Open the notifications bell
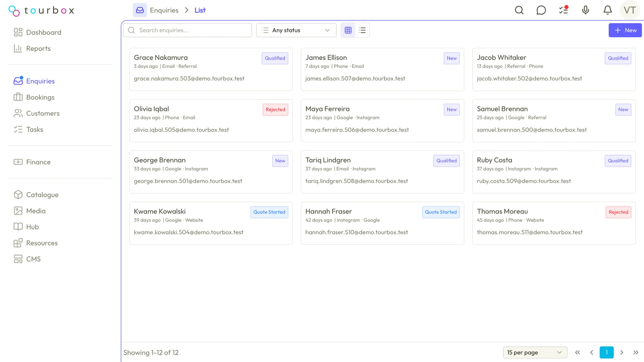This screenshot has width=644, height=362. pos(608,10)
